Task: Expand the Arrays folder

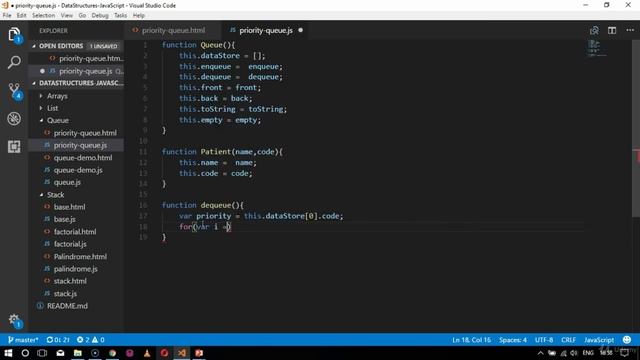Action: tap(57, 96)
